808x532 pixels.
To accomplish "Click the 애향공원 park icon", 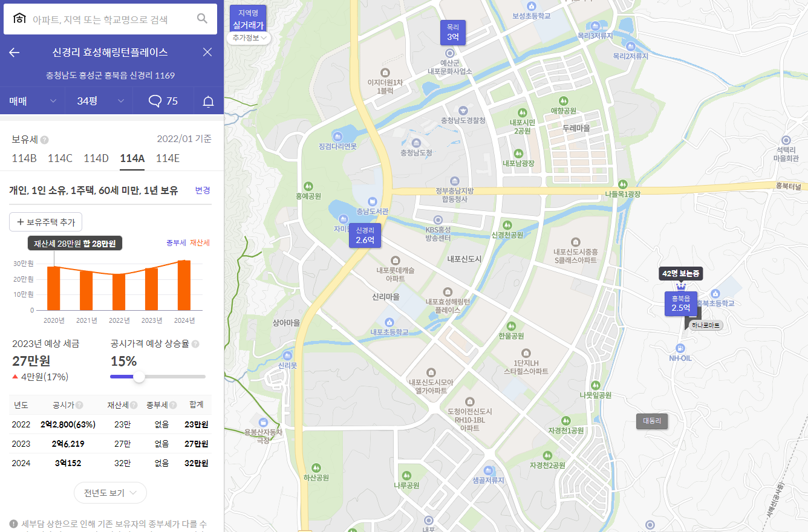I will click(564, 100).
